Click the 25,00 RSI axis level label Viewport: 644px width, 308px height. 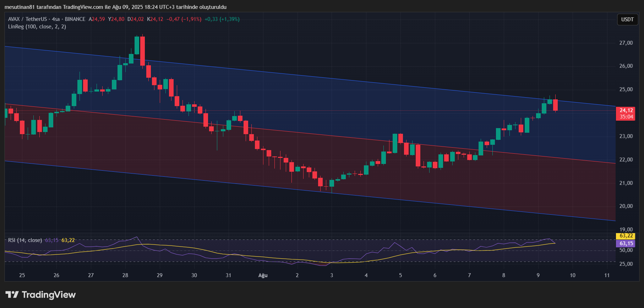pyautogui.click(x=626, y=264)
